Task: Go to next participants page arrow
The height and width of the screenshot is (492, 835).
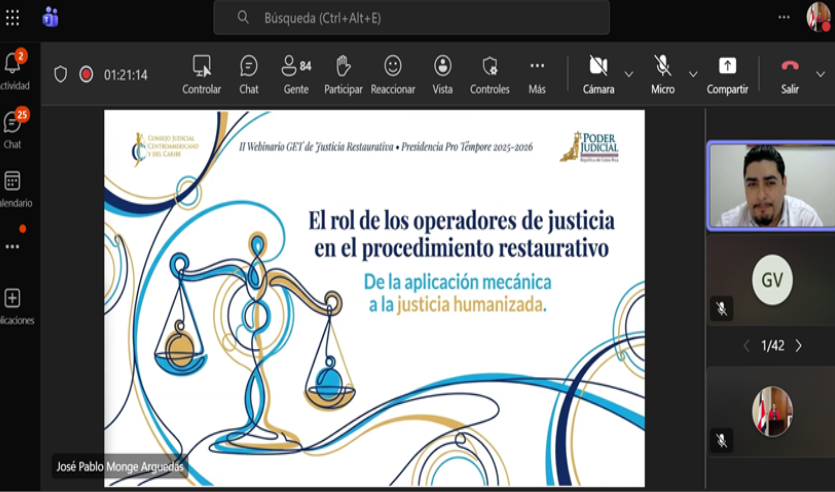Action: [x=798, y=346]
